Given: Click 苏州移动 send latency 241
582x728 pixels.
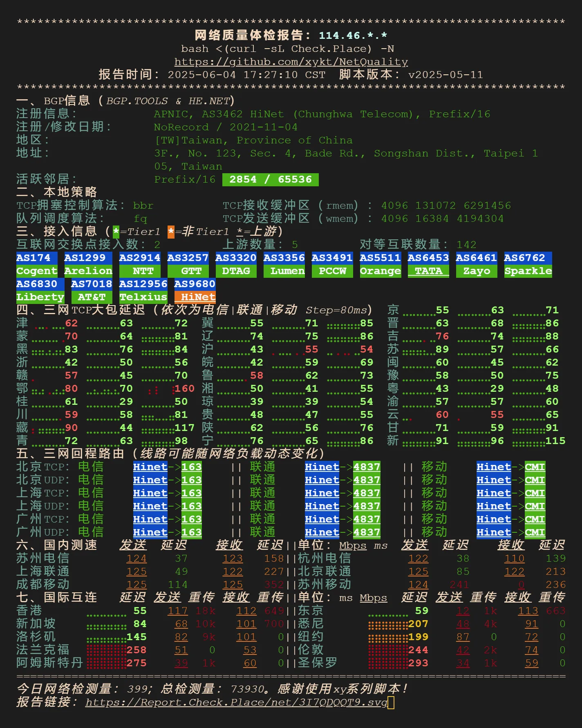Looking at the screenshot, I should point(459,585).
